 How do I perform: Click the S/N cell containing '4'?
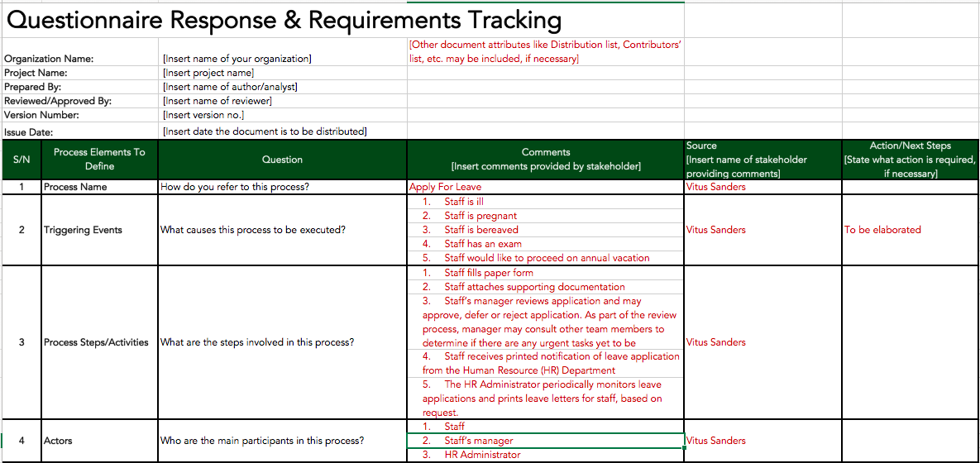(x=22, y=441)
